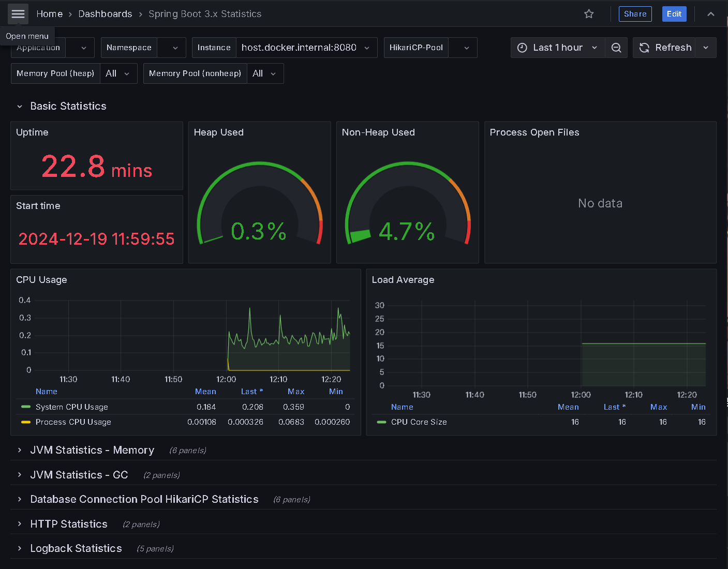Click the clock icon in time picker
The height and width of the screenshot is (569, 728).
523,48
